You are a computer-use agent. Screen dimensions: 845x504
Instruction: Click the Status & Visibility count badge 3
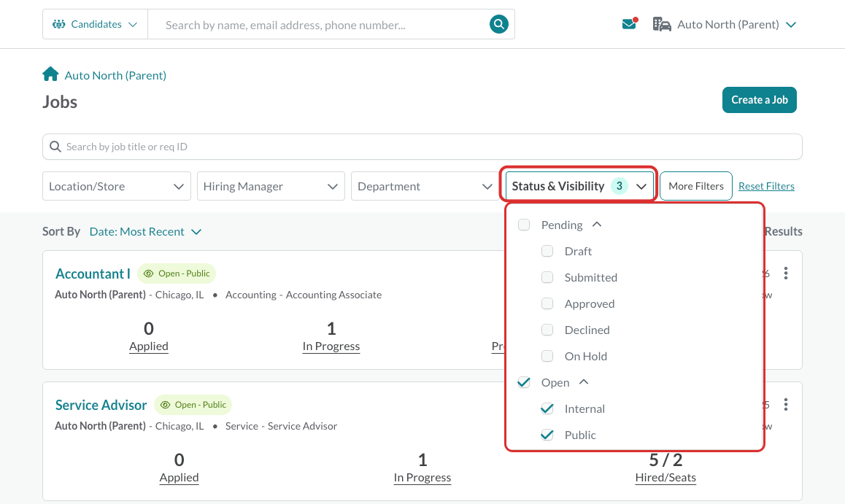tap(620, 186)
